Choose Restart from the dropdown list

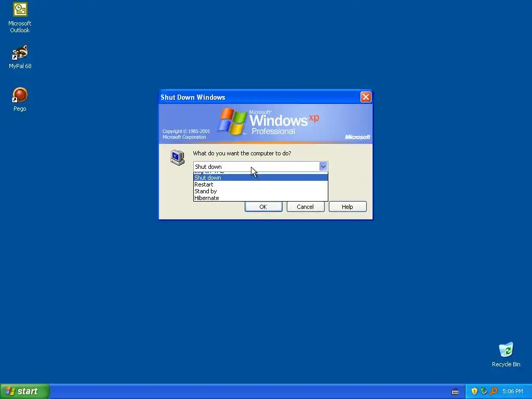coord(261,184)
